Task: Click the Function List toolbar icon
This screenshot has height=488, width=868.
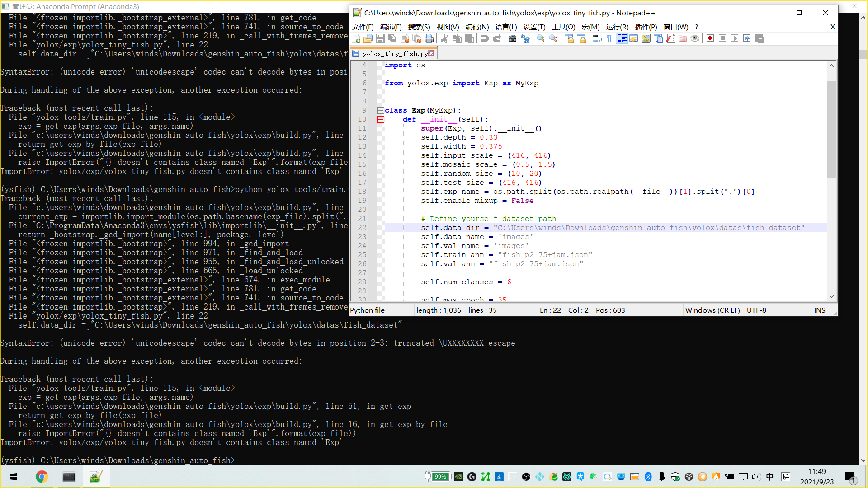Action: (670, 39)
